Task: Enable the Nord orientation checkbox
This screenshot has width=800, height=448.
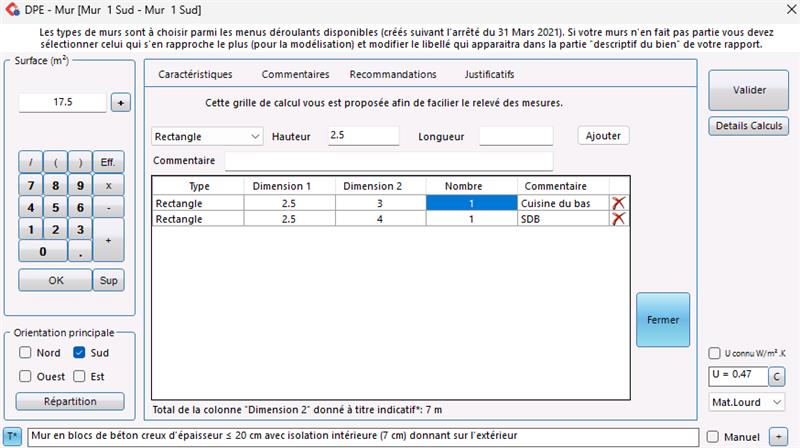Action: [26, 353]
